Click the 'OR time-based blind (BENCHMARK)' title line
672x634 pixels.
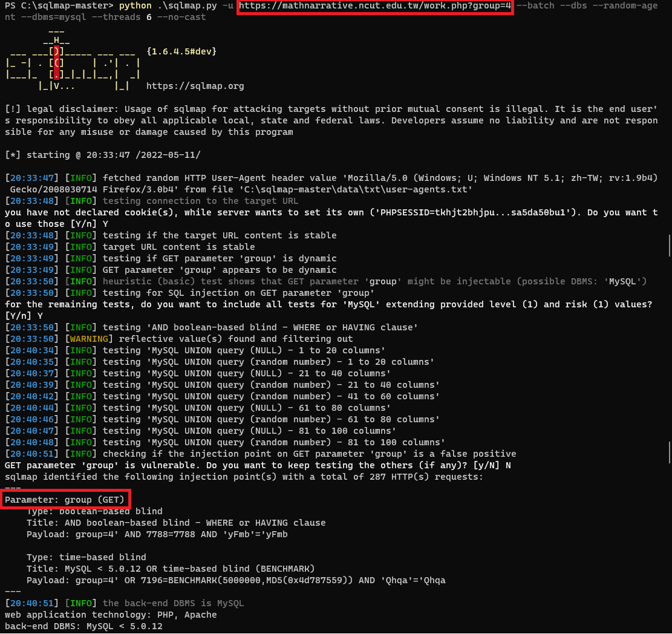pos(171,569)
